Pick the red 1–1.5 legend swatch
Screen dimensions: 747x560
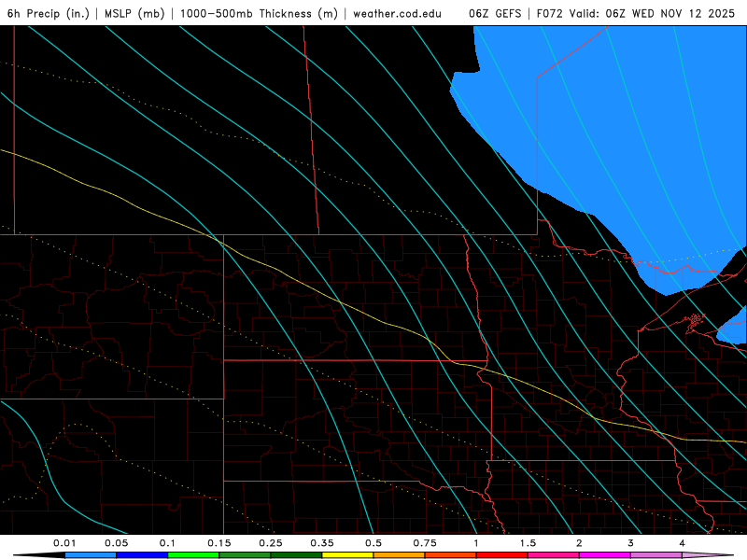502,555
